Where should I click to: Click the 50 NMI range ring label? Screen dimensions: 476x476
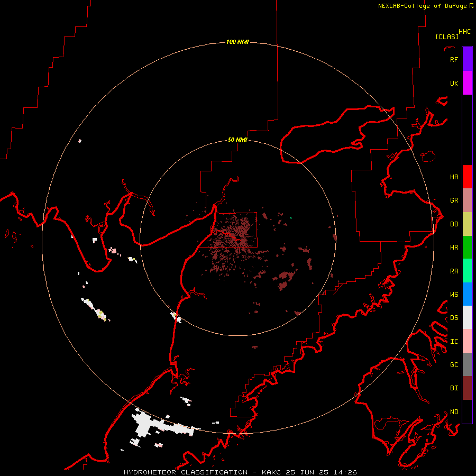pos(237,140)
